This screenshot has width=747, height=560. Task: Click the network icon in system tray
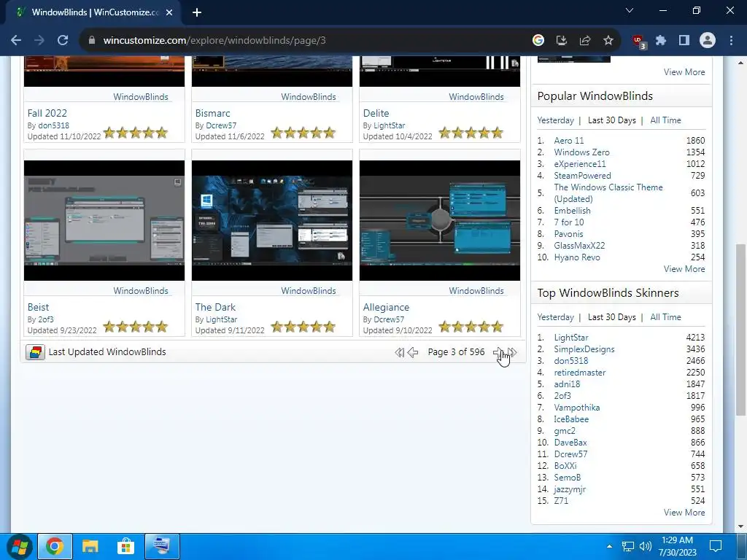pyautogui.click(x=628, y=546)
